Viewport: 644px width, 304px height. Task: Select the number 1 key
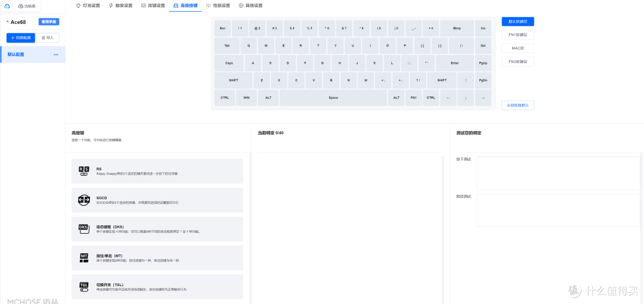(x=240, y=29)
